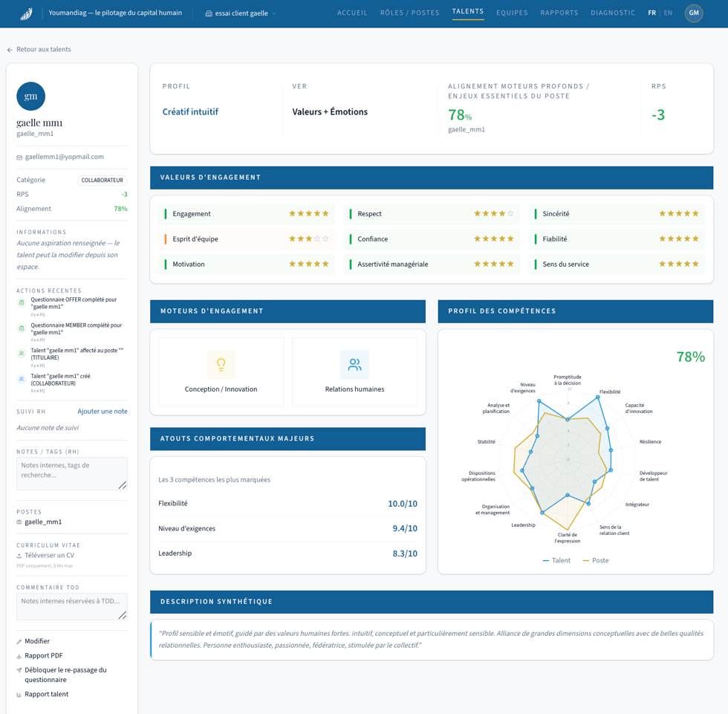
Task: Open the GM user avatar menu
Action: 694,13
